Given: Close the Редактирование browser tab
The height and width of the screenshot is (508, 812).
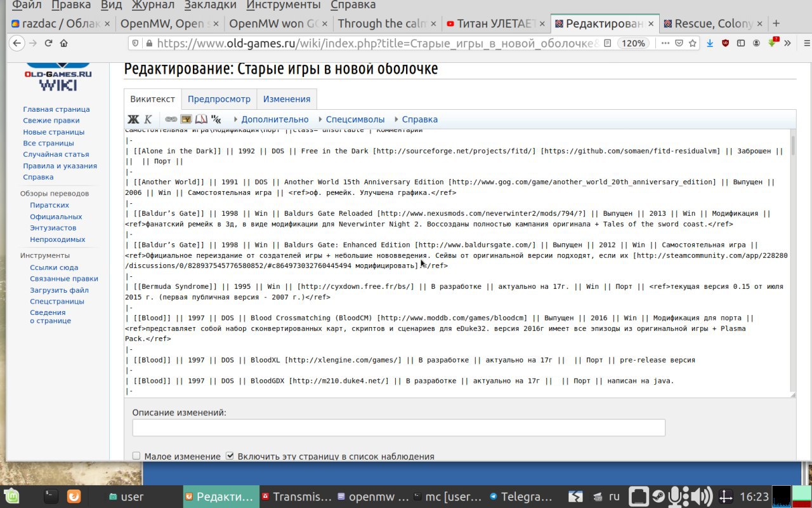Looking at the screenshot, I should 650,23.
